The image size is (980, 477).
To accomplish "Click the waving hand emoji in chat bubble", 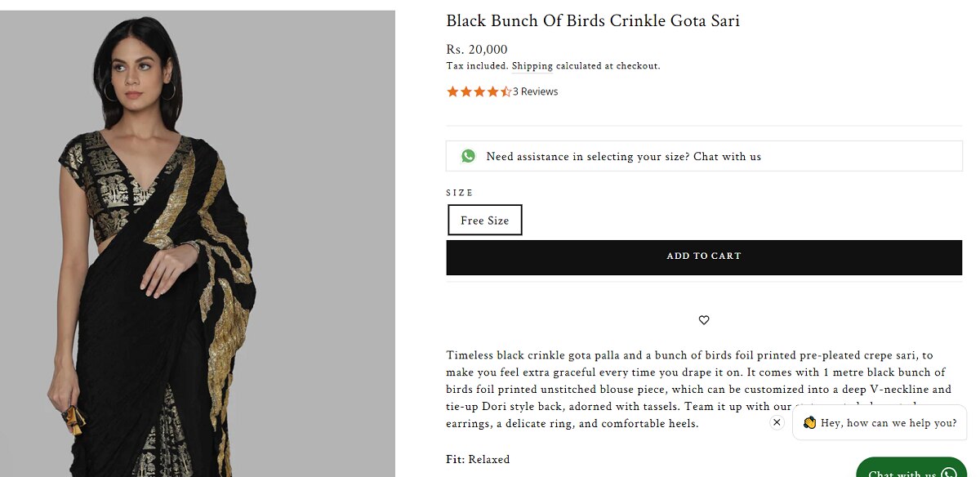I will 809,422.
